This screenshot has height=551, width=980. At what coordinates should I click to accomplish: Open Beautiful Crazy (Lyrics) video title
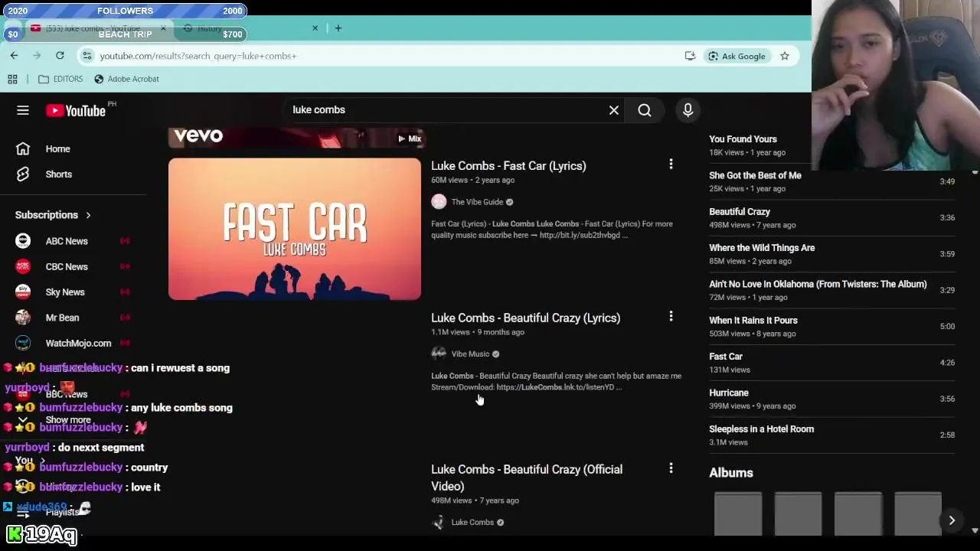[525, 318]
